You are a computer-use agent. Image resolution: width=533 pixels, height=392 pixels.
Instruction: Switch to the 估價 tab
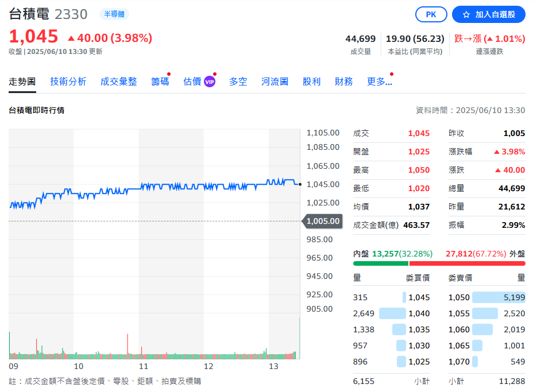point(192,81)
